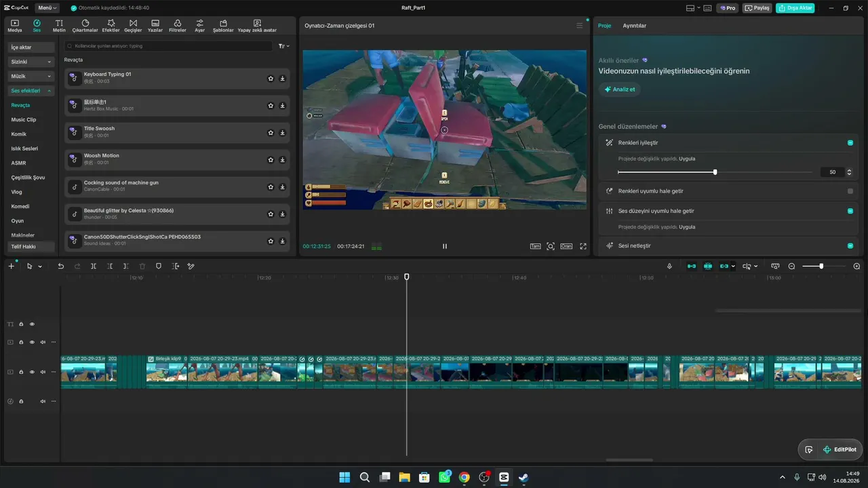Click the İçe aktar import button
The width and height of the screenshot is (868, 488).
(x=31, y=47)
